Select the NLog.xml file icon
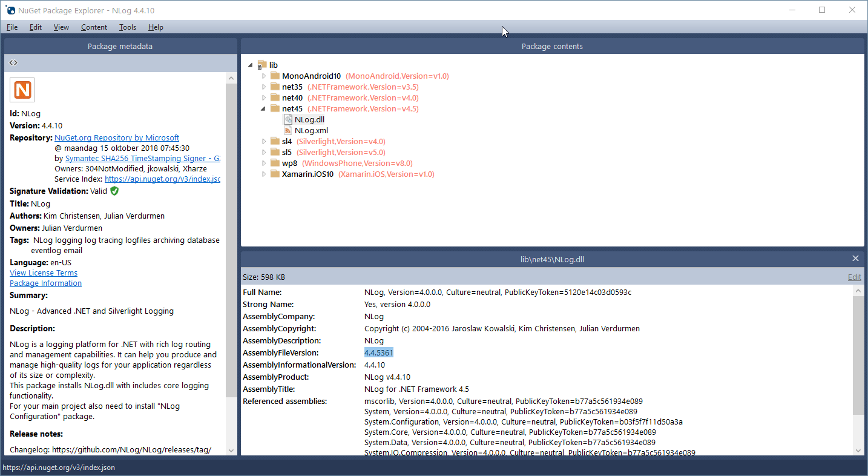 click(288, 130)
